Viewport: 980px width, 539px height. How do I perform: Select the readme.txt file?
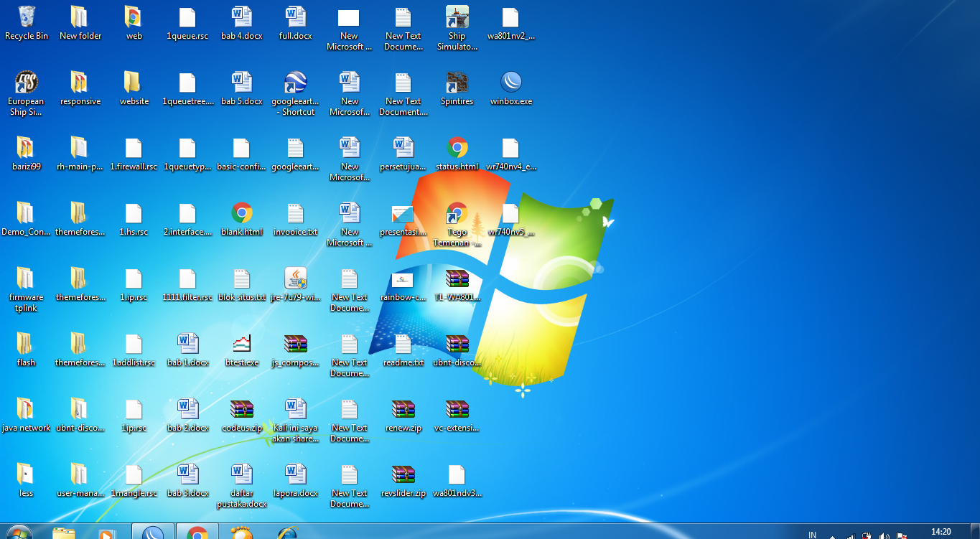coord(403,344)
